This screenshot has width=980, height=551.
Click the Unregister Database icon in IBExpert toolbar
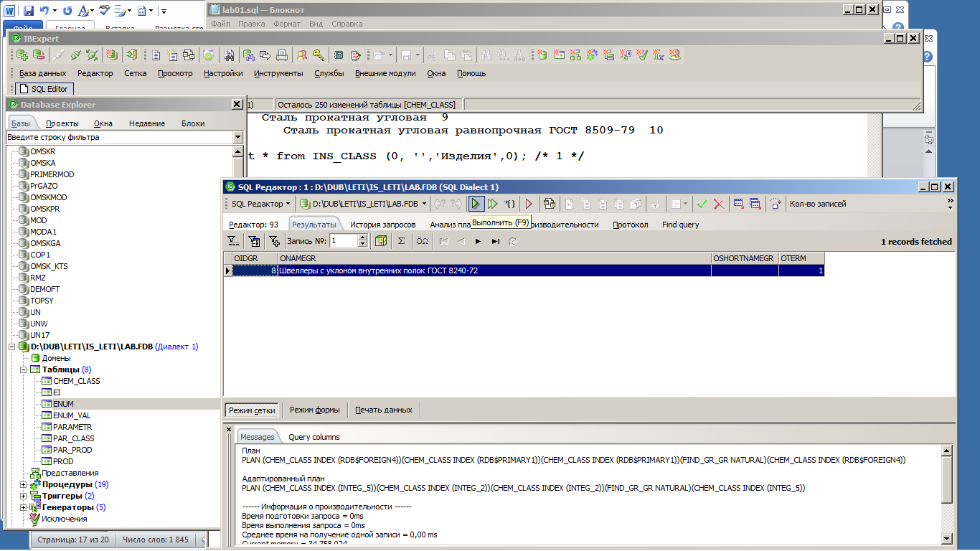pyautogui.click(x=37, y=55)
